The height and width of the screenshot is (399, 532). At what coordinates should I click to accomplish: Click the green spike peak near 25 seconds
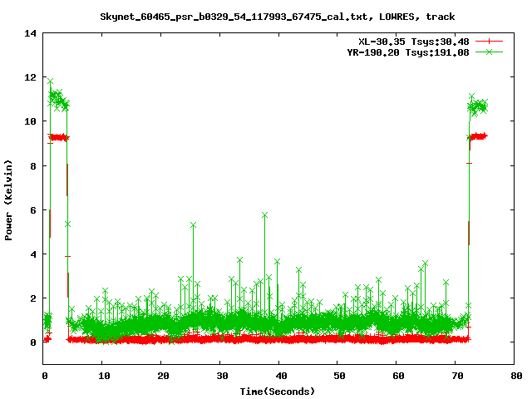click(194, 225)
